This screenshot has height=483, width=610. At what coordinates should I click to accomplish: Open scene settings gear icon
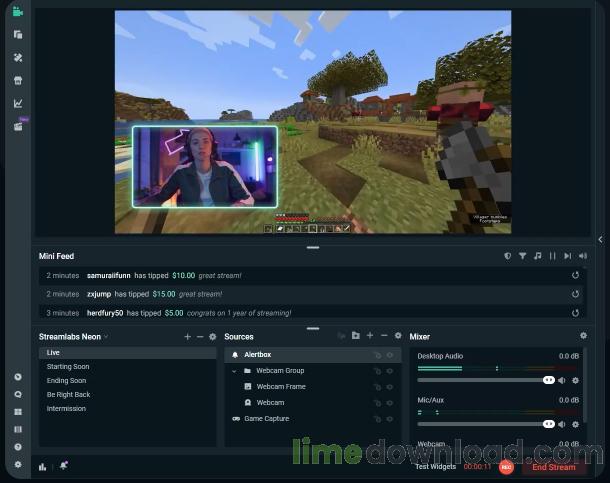(212, 337)
